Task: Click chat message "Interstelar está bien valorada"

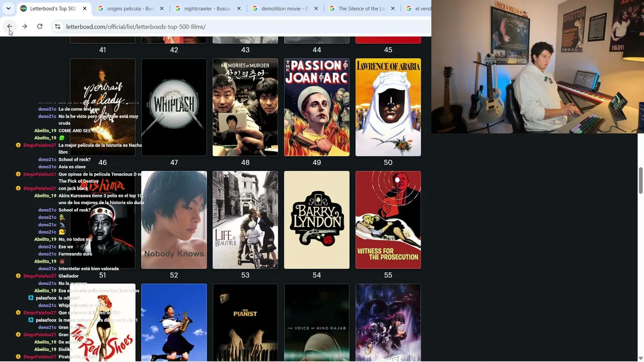Action: pyautogui.click(x=89, y=268)
